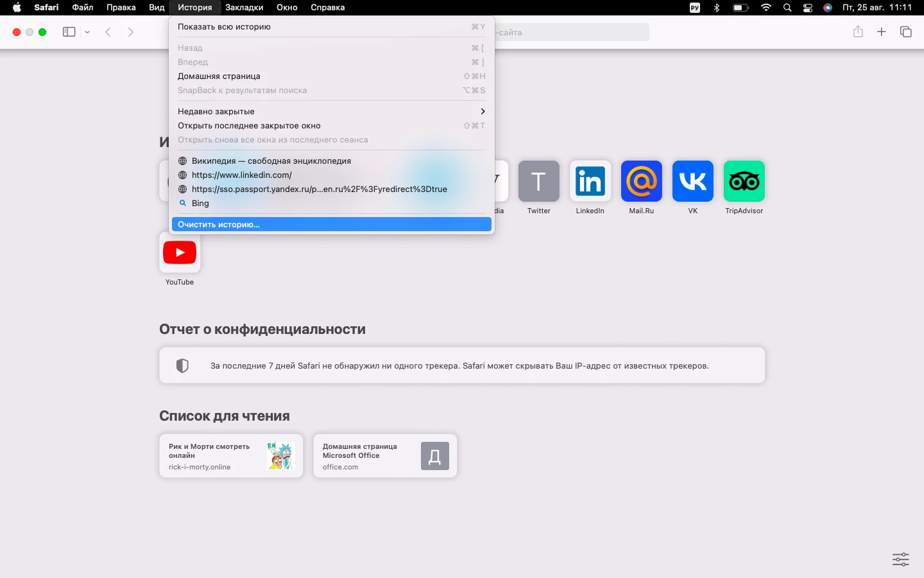
Task: Open the Twitter favorite icon
Action: 539,181
